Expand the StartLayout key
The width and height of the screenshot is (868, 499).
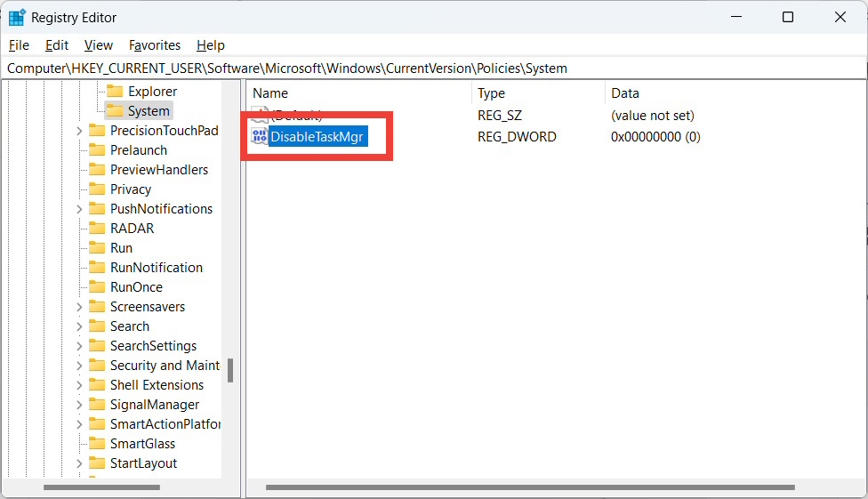click(79, 463)
